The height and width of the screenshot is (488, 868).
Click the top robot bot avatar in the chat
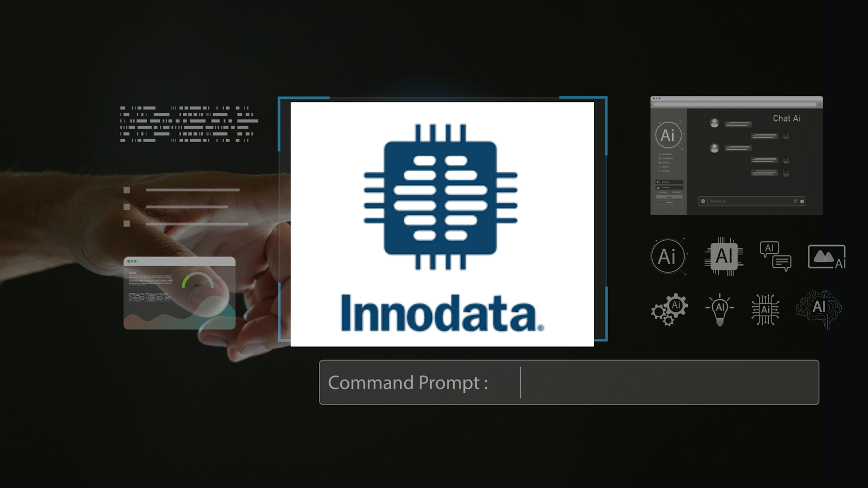click(786, 136)
